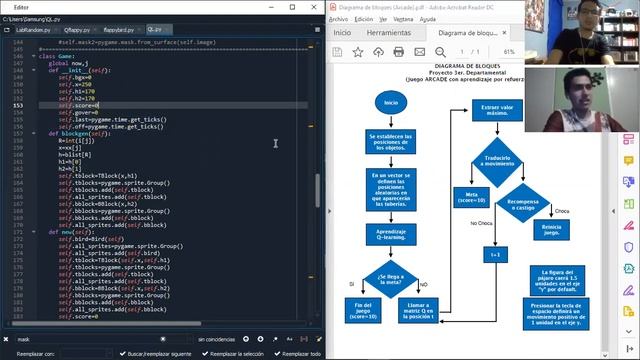The height and width of the screenshot is (360, 640).
Task: Switch to the Inicio tab in Acrobat
Action: (342, 33)
